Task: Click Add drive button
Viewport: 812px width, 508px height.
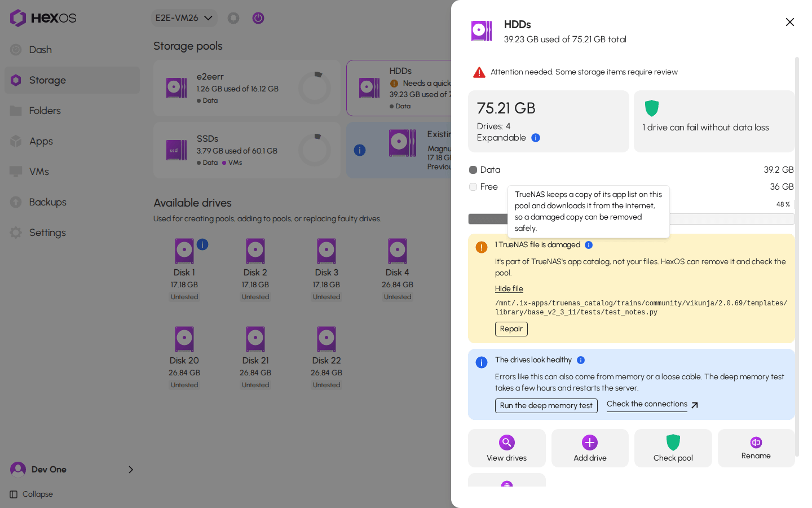Action: click(590, 448)
